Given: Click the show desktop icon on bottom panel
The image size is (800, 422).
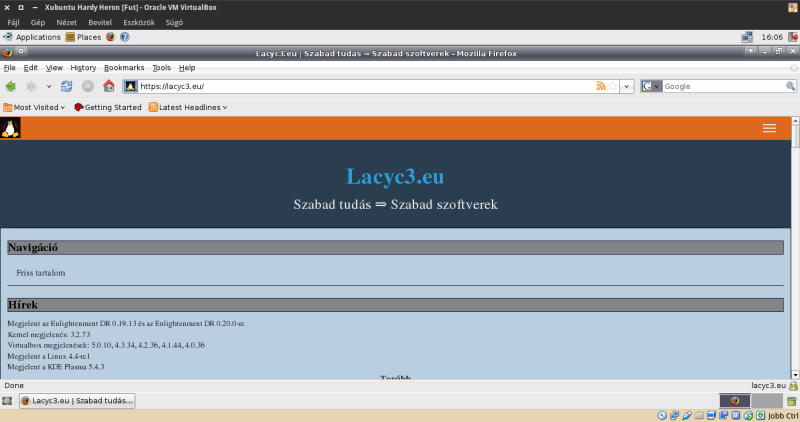Looking at the screenshot, I should [7, 401].
